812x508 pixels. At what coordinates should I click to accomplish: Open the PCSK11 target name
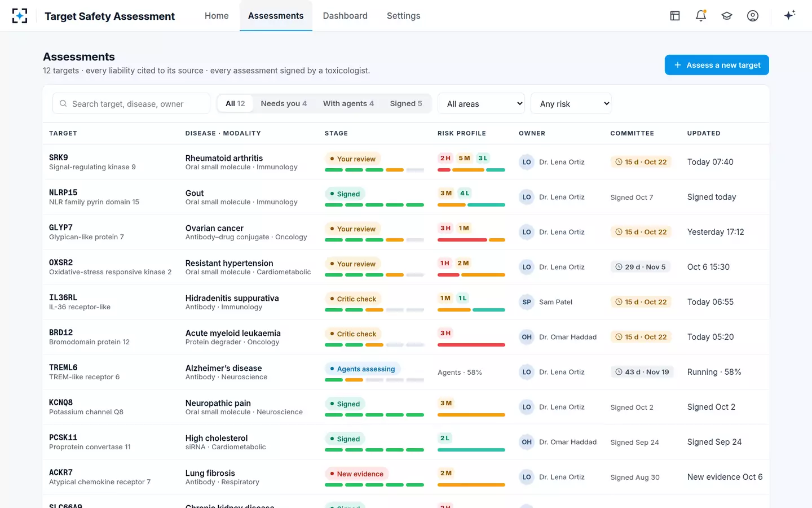(63, 438)
